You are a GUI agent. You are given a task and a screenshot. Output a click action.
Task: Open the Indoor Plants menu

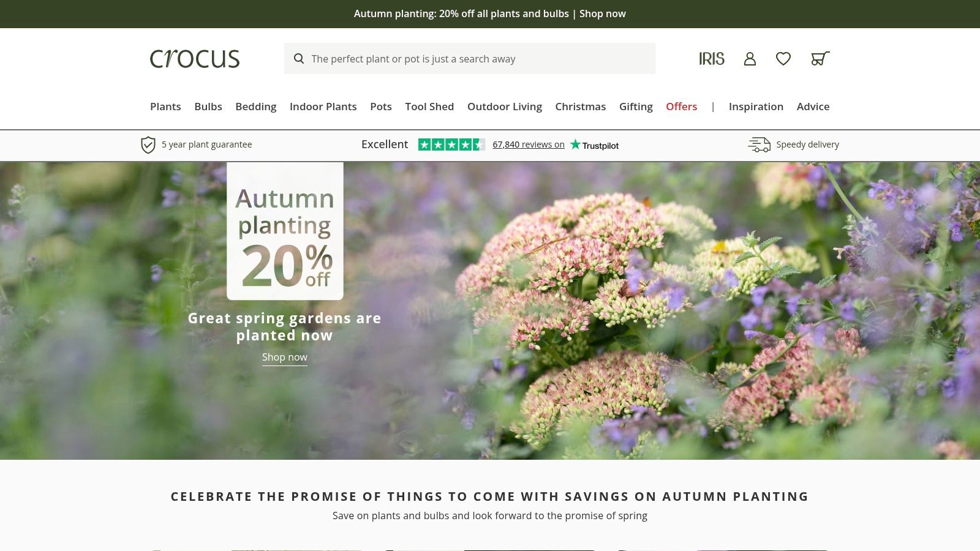tap(323, 107)
